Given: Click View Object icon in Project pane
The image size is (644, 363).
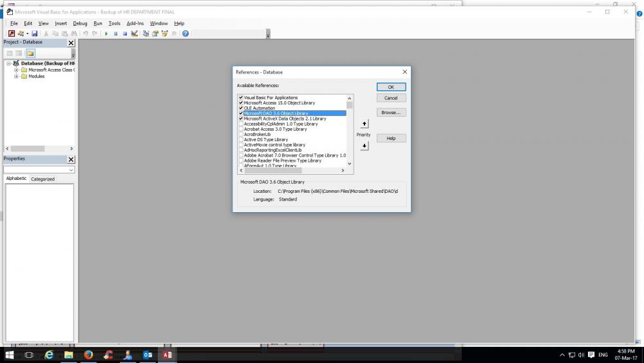Looking at the screenshot, I should click(19, 53).
